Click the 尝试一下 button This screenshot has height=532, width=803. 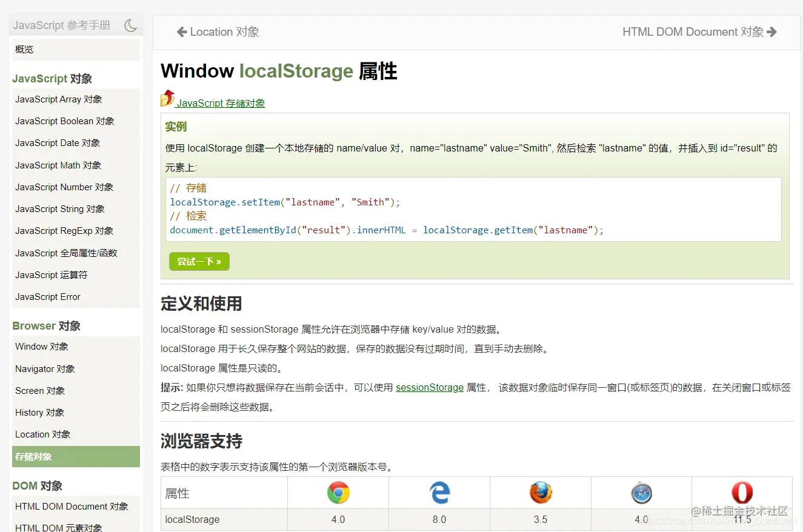coord(199,262)
